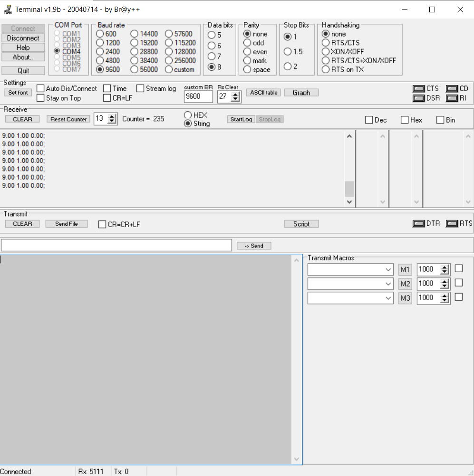The height and width of the screenshot is (476, 474).
Task: Click the CTS status indicator
Action: tap(418, 89)
